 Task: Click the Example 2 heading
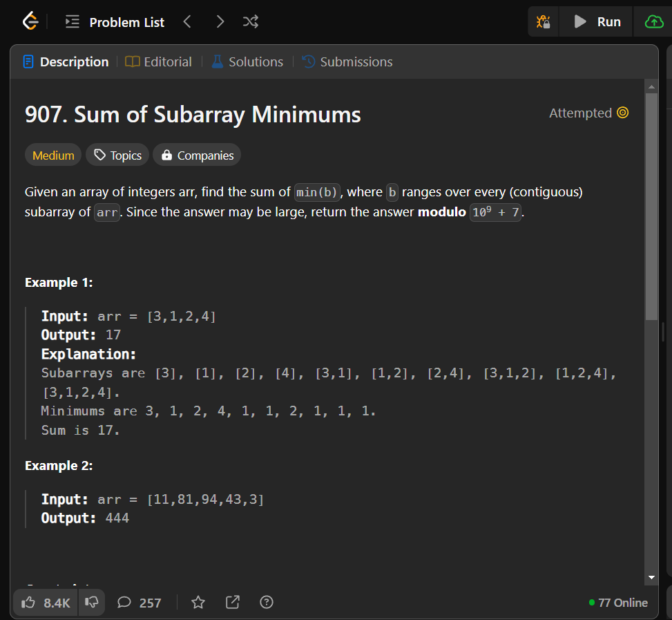pyautogui.click(x=59, y=466)
